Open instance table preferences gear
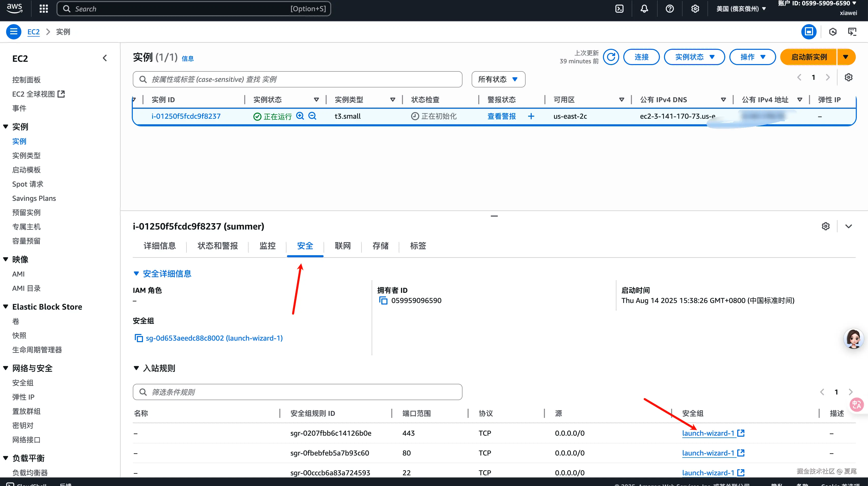The height and width of the screenshot is (486, 868). pos(848,78)
